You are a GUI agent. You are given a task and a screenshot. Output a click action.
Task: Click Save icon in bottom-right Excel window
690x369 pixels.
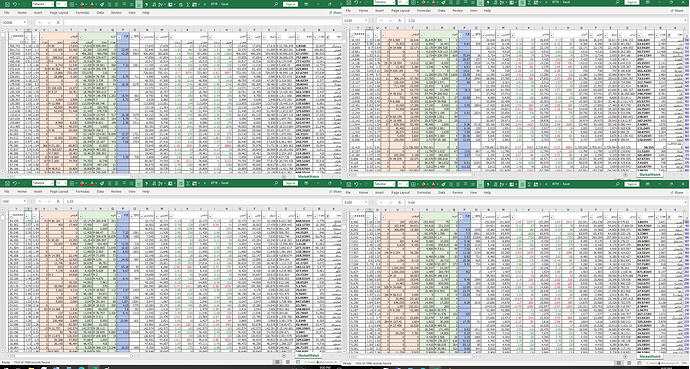[349, 184]
